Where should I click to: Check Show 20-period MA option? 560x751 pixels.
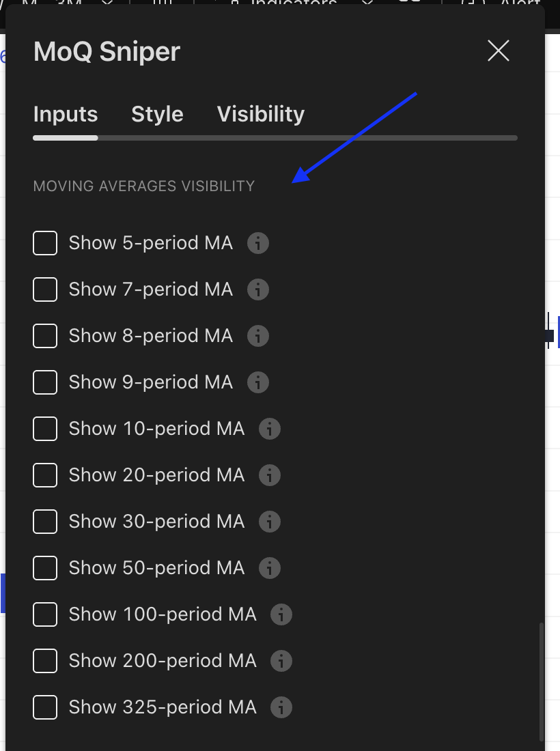[45, 475]
